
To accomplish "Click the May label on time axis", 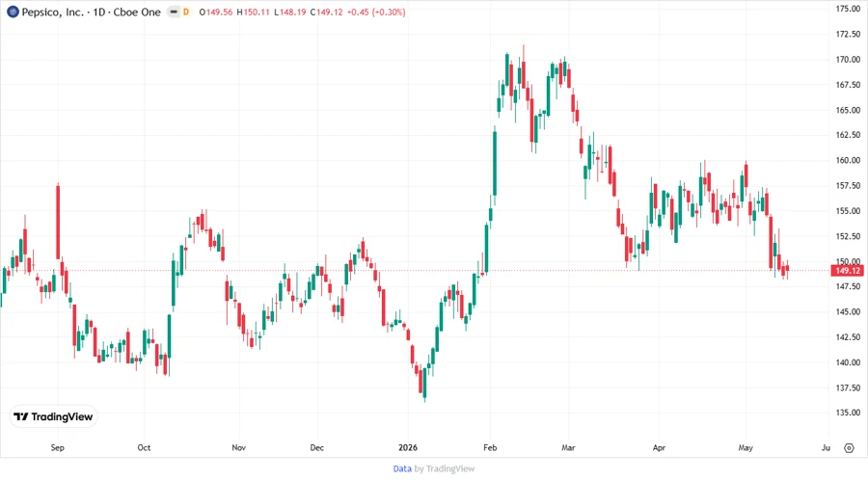I will (746, 447).
